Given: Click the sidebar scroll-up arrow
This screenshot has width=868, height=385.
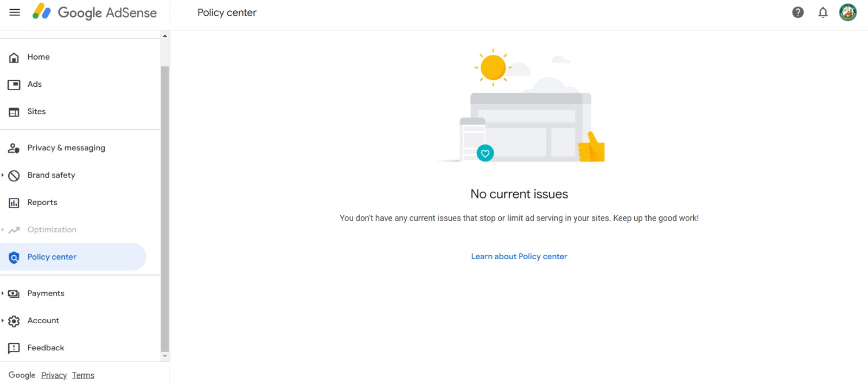Looking at the screenshot, I should [x=165, y=36].
